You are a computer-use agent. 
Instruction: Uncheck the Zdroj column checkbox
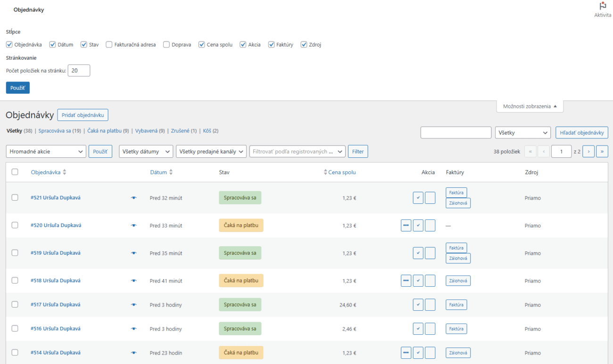coord(304,45)
